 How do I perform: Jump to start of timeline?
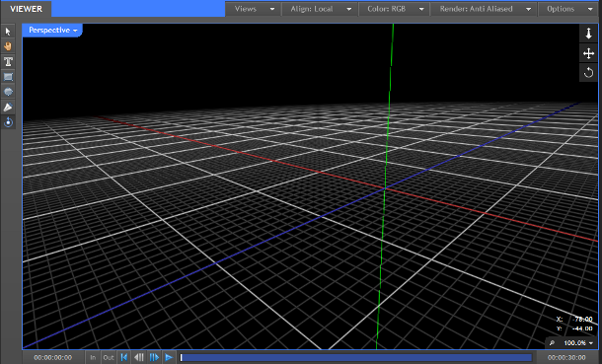(x=124, y=357)
